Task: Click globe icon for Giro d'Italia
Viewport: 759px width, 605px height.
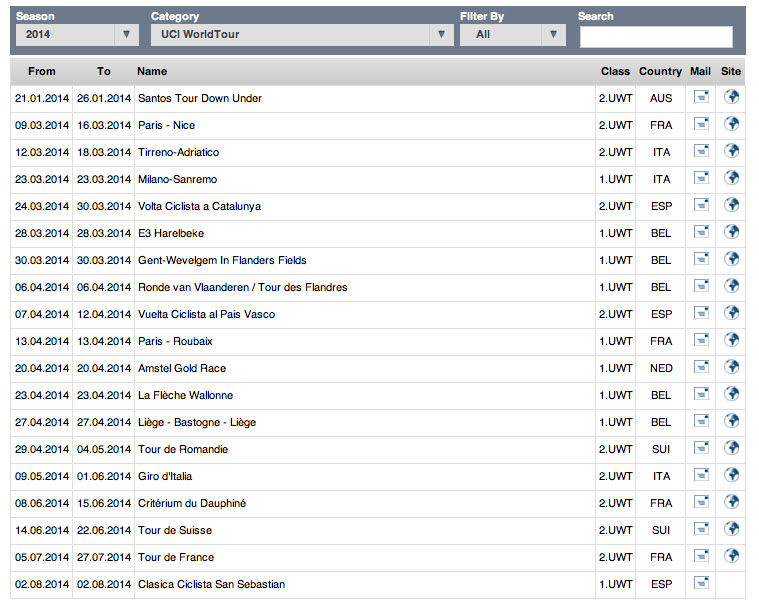Action: coord(731,475)
